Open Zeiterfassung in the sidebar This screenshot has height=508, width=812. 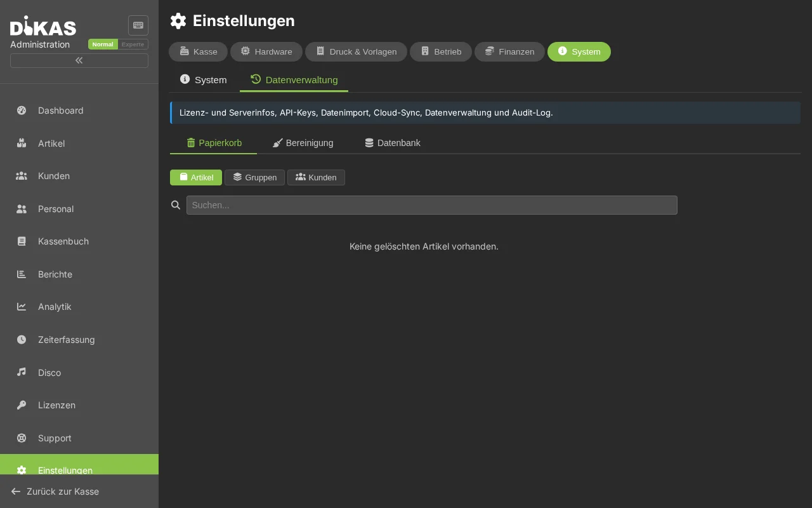point(79,340)
